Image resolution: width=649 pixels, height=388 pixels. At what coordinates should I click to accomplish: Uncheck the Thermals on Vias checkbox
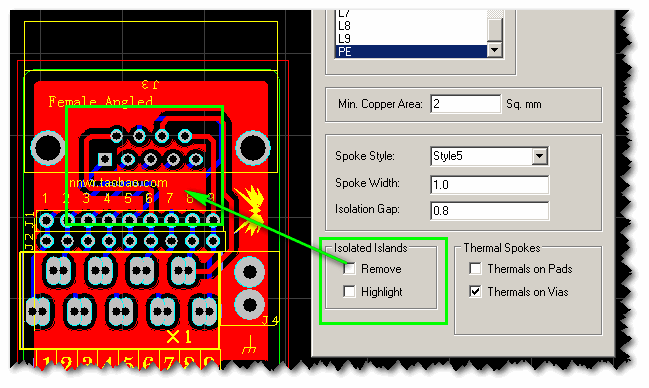[475, 292]
